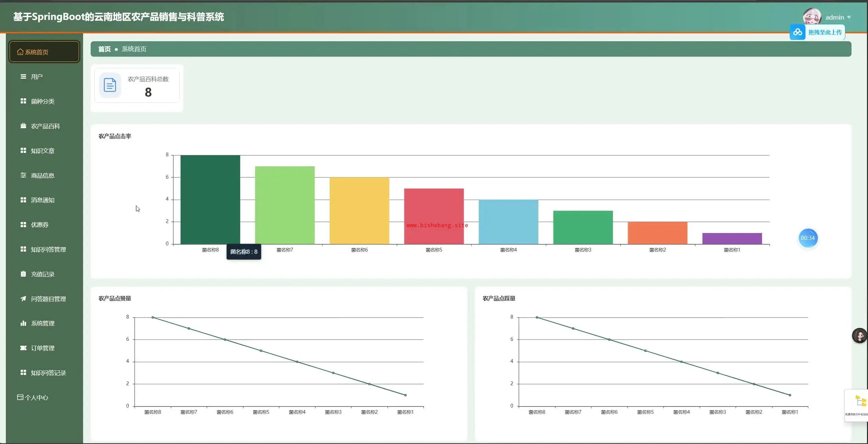Click the clipboard icon next to 充值记录

(23, 274)
